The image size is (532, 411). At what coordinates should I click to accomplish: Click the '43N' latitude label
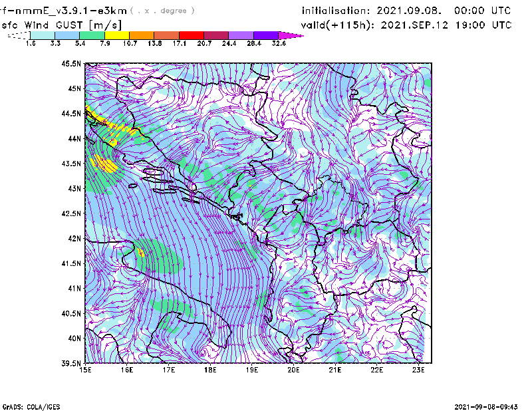74,188
